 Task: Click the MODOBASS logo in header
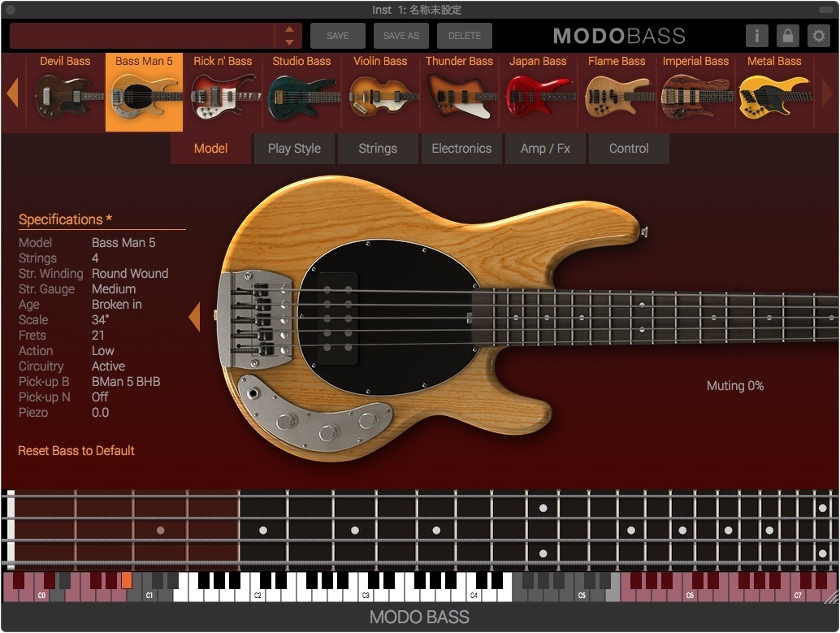(619, 36)
